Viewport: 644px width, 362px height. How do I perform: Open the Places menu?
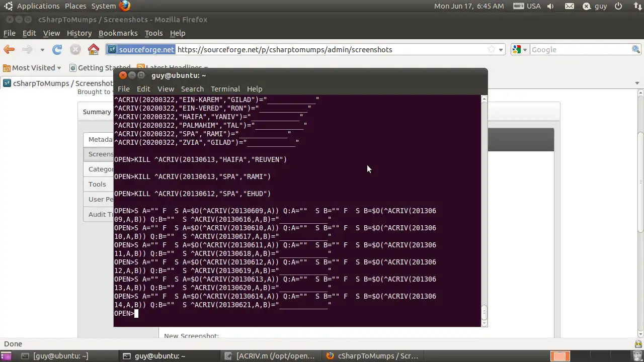coord(75,6)
